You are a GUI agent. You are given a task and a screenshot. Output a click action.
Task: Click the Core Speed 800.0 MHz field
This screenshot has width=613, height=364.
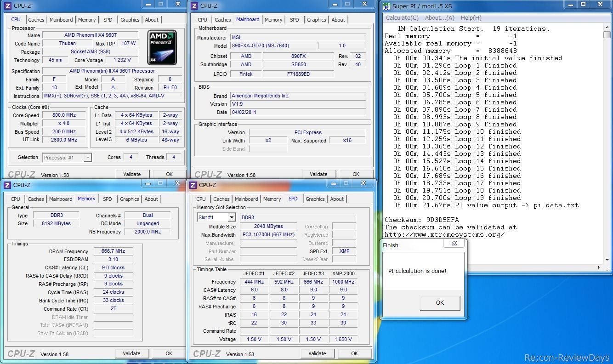pyautogui.click(x=64, y=115)
